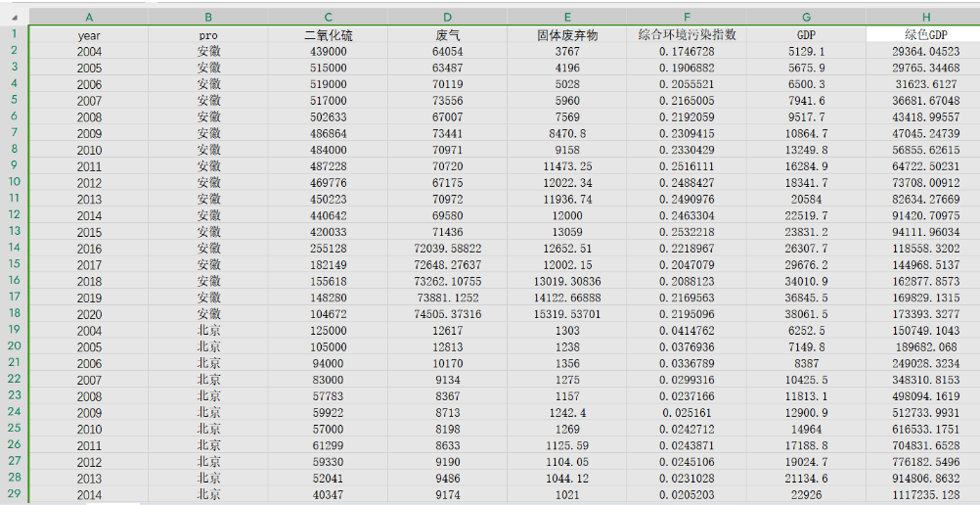
Task: Select column A header
Action: (89, 18)
